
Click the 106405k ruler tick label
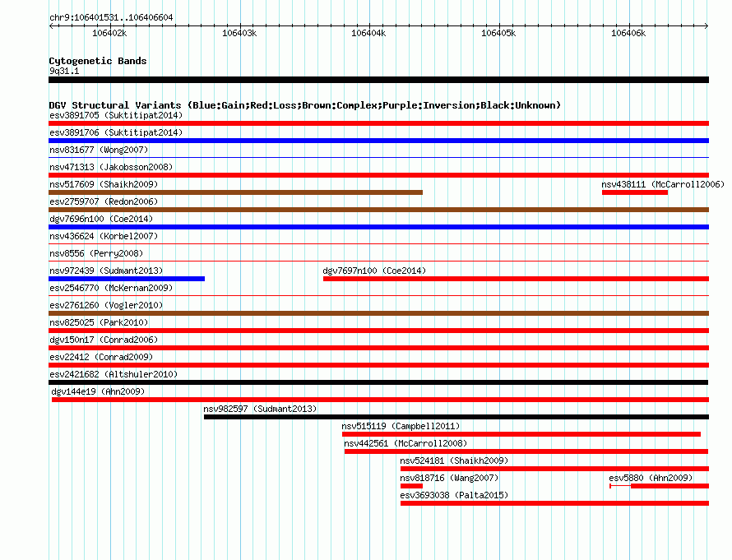pyautogui.click(x=498, y=33)
